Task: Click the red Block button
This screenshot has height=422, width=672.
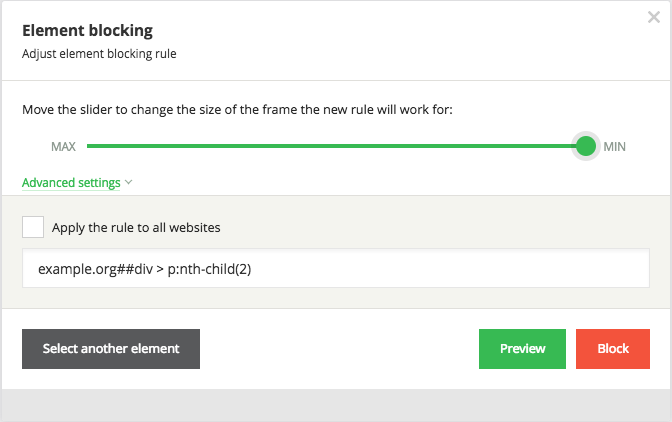Action: pos(613,349)
